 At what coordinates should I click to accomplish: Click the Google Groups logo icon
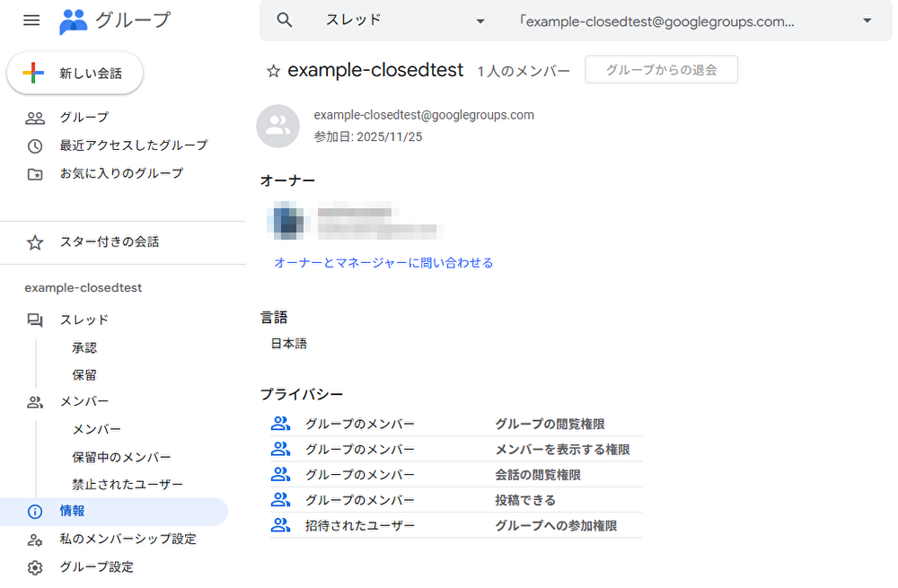(74, 22)
